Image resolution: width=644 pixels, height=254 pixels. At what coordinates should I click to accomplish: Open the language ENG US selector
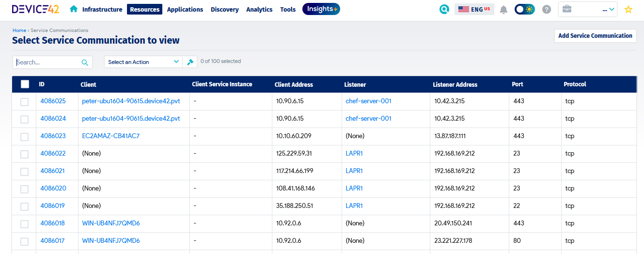tap(474, 9)
